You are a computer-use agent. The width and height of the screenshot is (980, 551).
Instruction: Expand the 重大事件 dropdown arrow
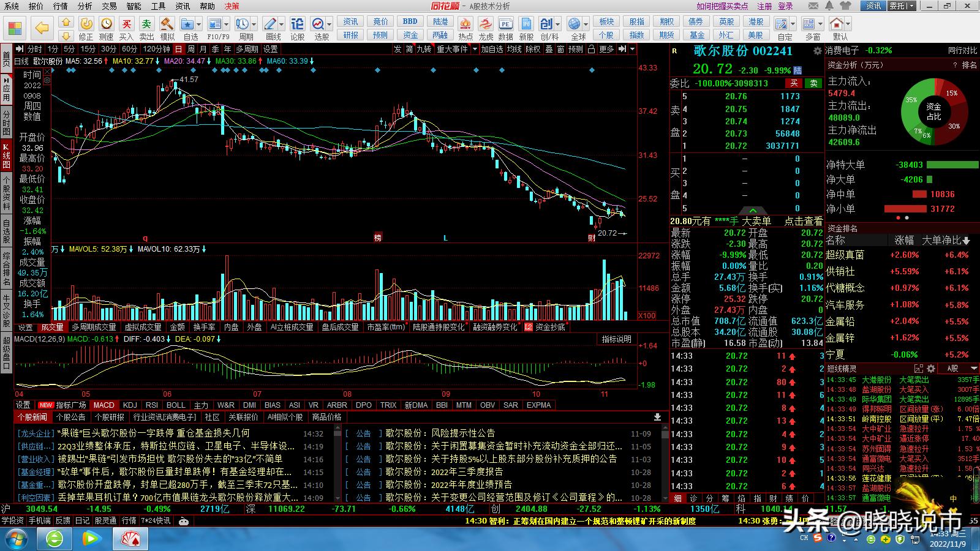[x=473, y=49]
